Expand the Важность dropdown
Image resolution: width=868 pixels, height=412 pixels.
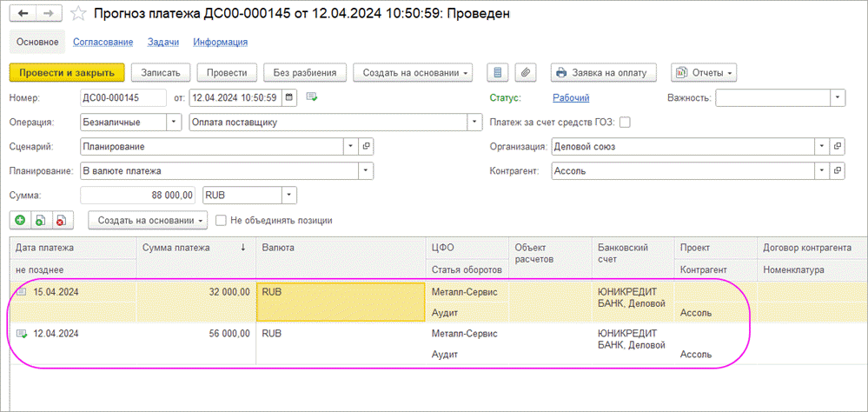[838, 98]
